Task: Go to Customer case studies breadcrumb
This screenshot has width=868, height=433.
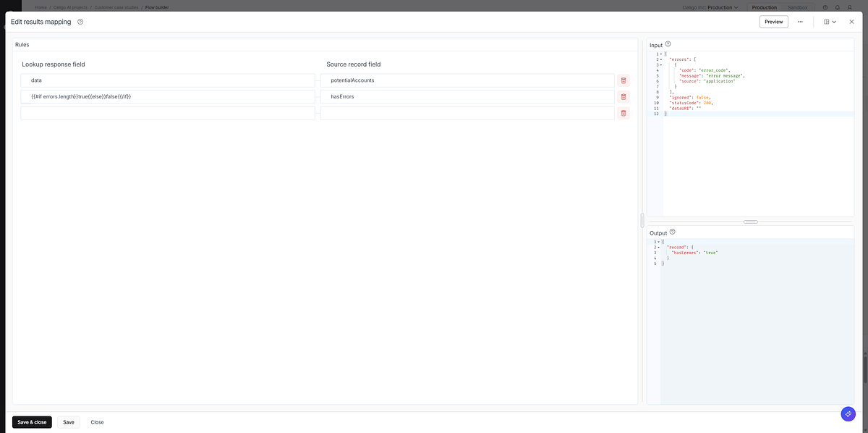Action: tap(116, 7)
